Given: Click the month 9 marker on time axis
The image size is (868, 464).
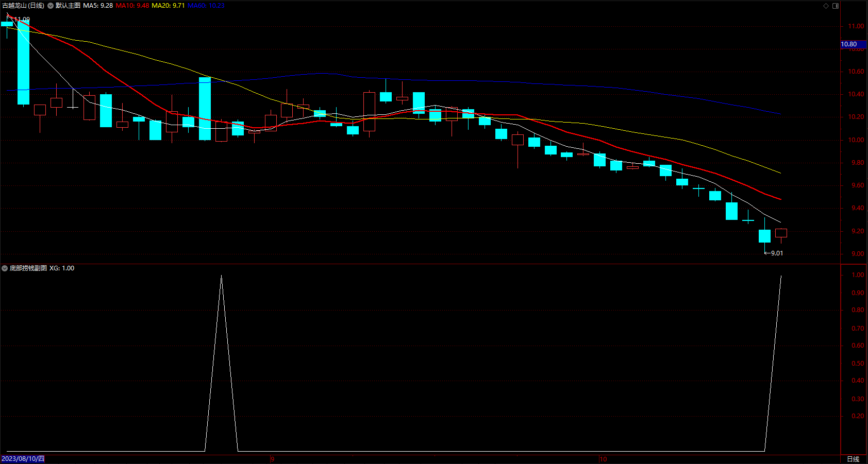Looking at the screenshot, I should 273,459.
